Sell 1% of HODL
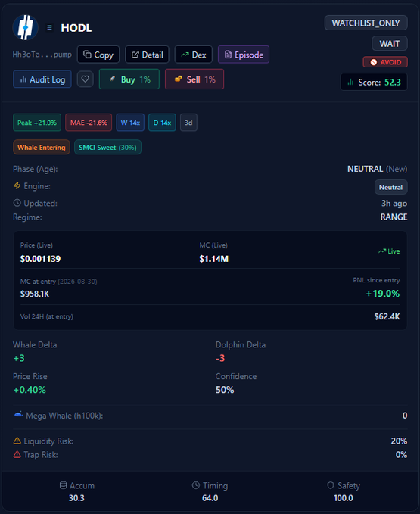The width and height of the screenshot is (420, 514). coord(194,79)
